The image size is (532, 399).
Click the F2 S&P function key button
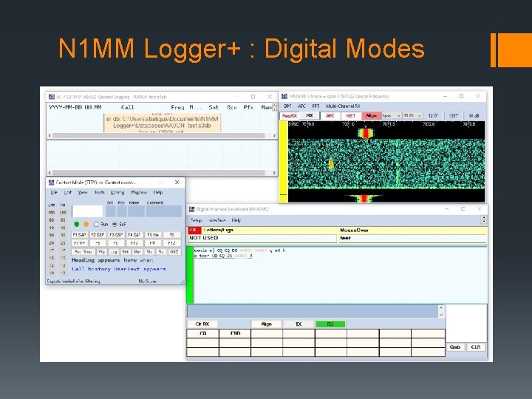pos(98,235)
